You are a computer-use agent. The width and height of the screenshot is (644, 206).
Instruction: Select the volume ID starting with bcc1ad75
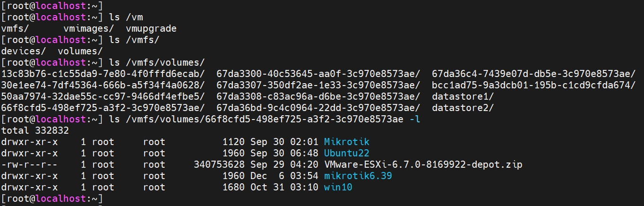tap(533, 85)
